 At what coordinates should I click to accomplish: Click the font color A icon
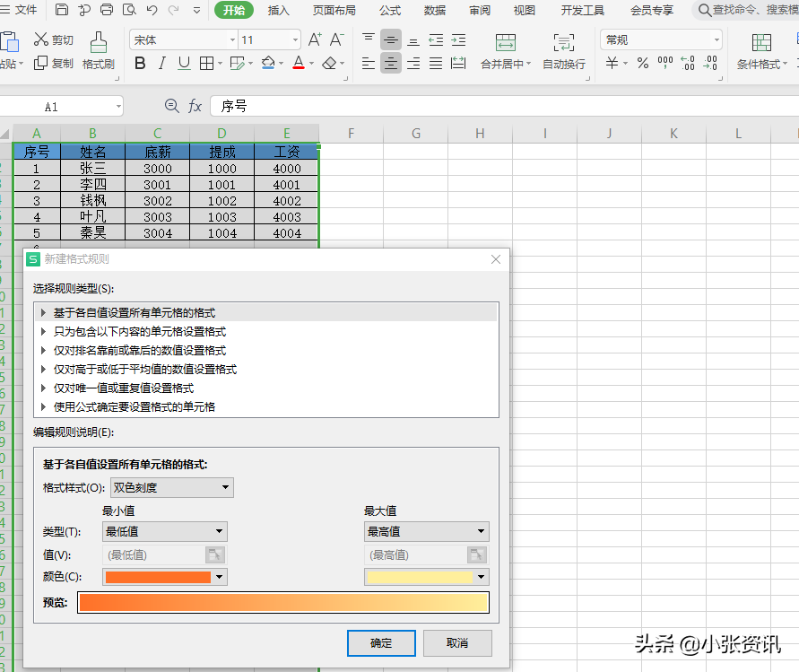click(299, 63)
